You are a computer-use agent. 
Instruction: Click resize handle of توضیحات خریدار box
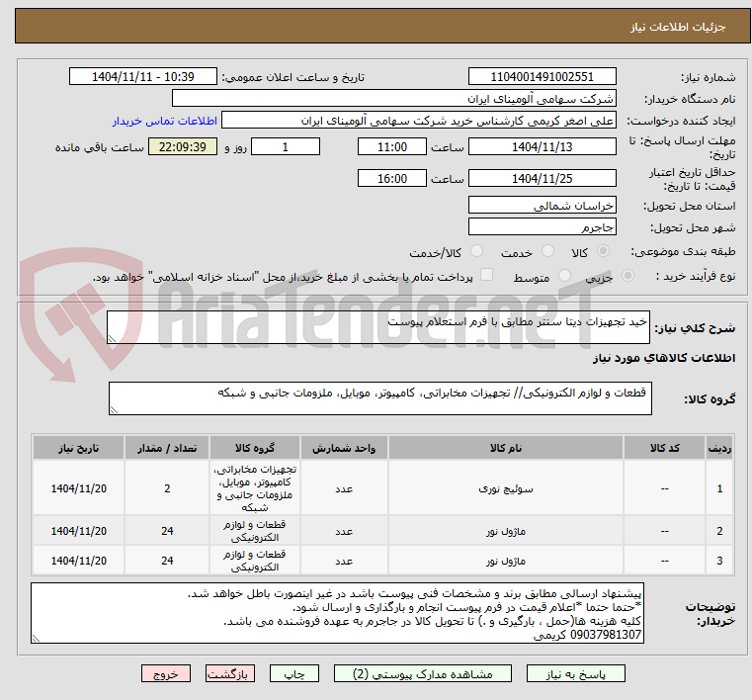click(36, 639)
